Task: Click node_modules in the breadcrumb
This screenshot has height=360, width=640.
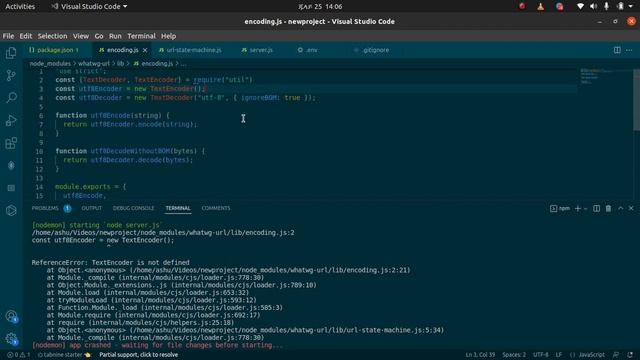Action: 50,64
